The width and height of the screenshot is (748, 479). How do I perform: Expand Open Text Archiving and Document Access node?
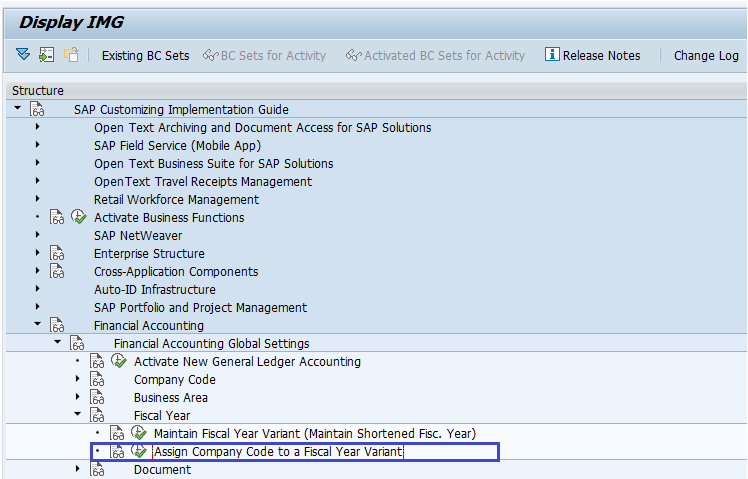tap(37, 127)
